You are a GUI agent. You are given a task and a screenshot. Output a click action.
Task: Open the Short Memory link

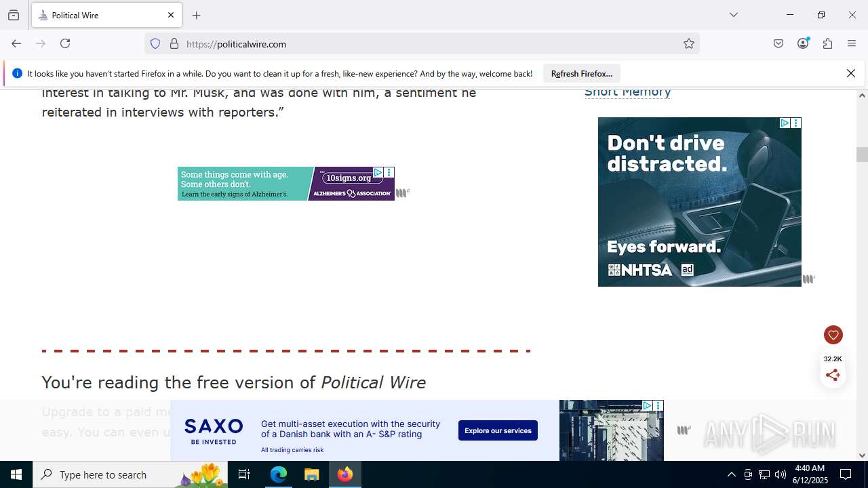pos(628,92)
